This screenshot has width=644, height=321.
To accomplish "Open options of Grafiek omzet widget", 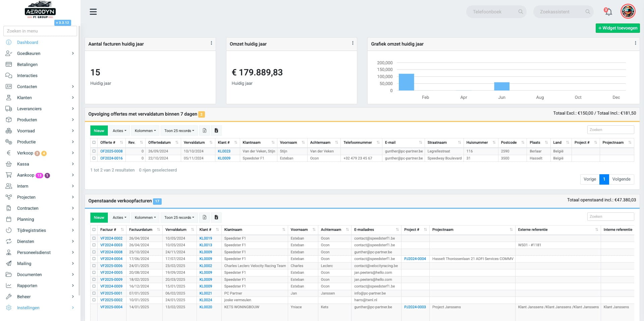I will pos(635,43).
